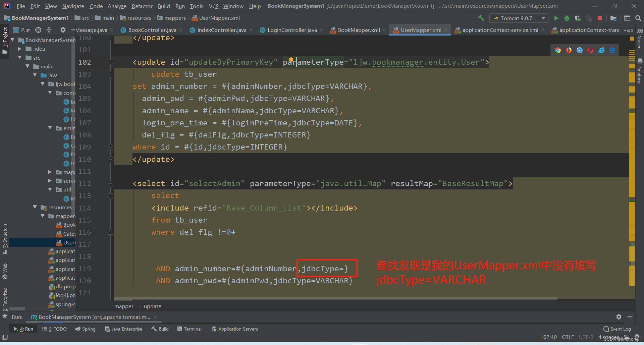
Task: Click the Build Project hammer icon
Action: (x=481, y=18)
